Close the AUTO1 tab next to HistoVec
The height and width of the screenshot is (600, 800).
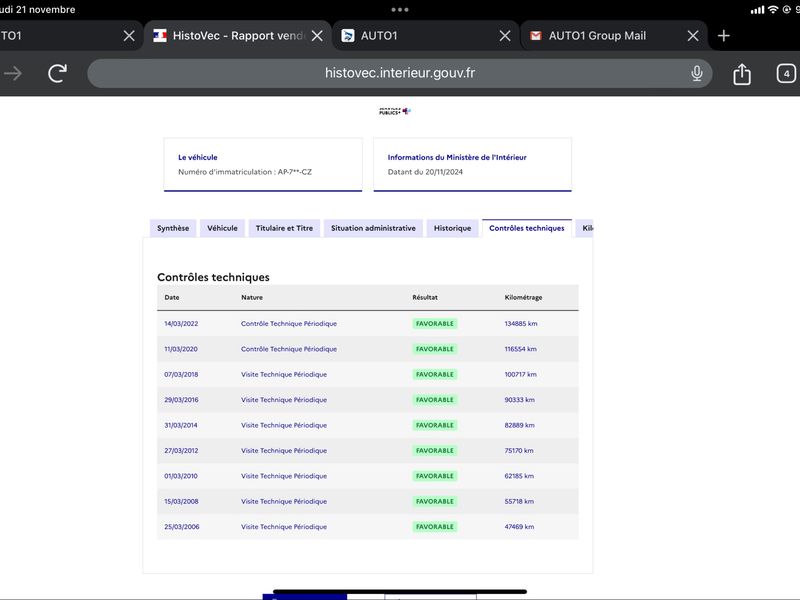coord(505,36)
